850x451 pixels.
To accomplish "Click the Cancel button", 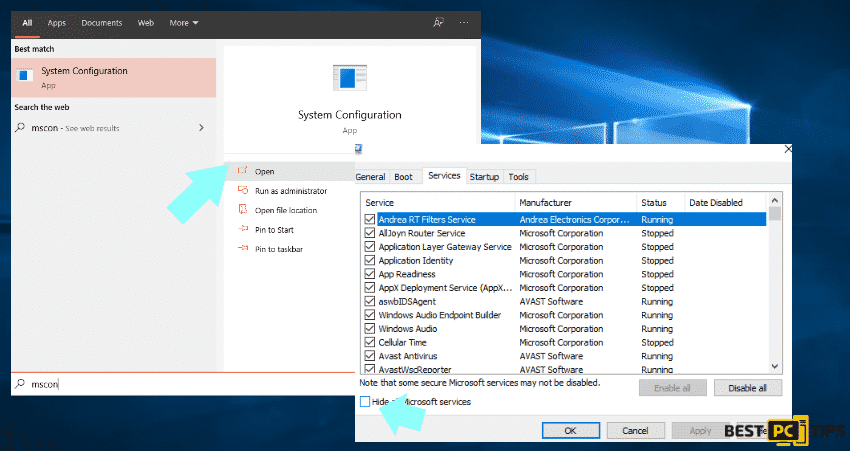I will (x=635, y=430).
